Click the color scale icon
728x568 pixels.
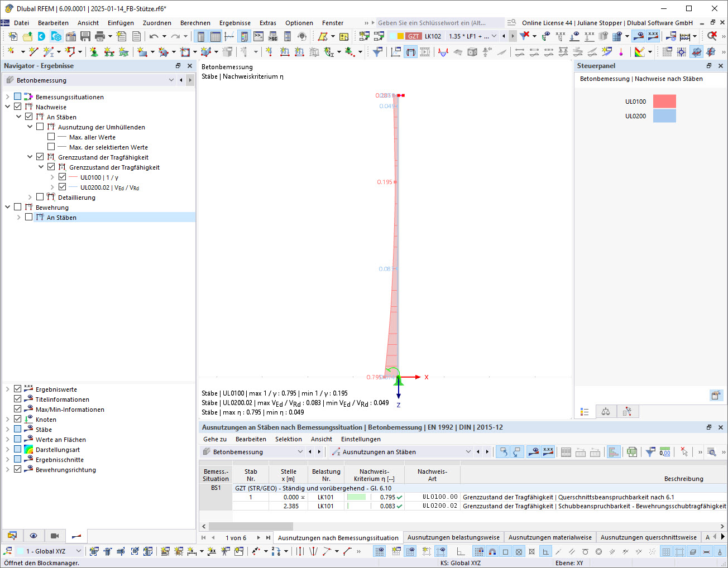click(x=640, y=51)
